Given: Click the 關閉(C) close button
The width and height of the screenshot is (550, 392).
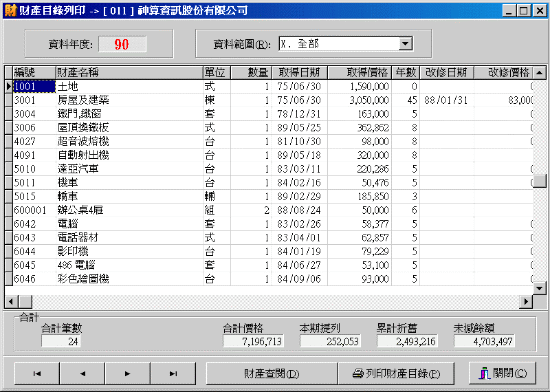Looking at the screenshot, I should 502,373.
